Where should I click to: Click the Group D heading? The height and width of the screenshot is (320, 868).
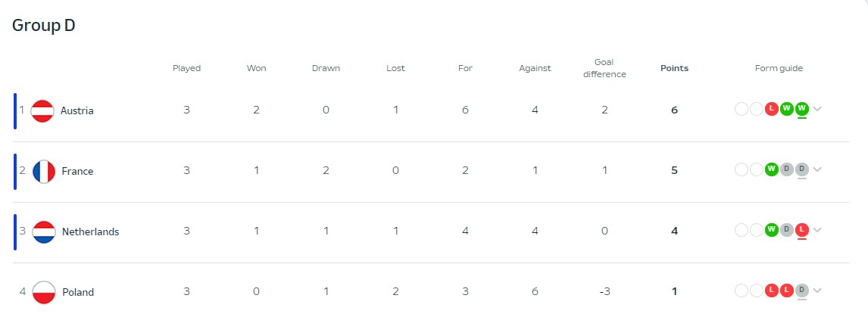coord(44,26)
